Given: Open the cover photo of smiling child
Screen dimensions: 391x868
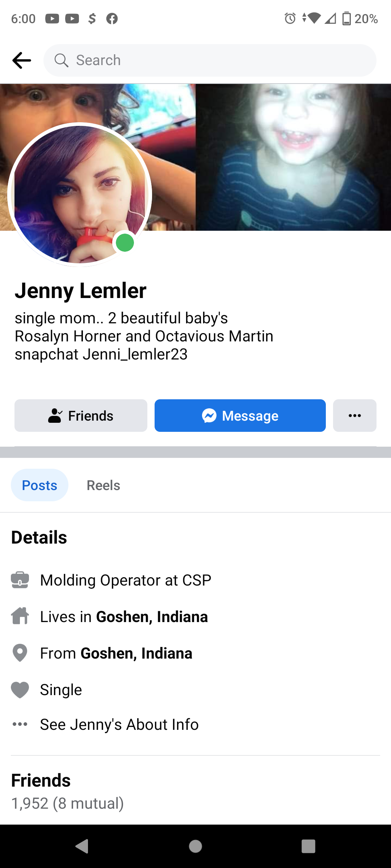Looking at the screenshot, I should tap(293, 157).
